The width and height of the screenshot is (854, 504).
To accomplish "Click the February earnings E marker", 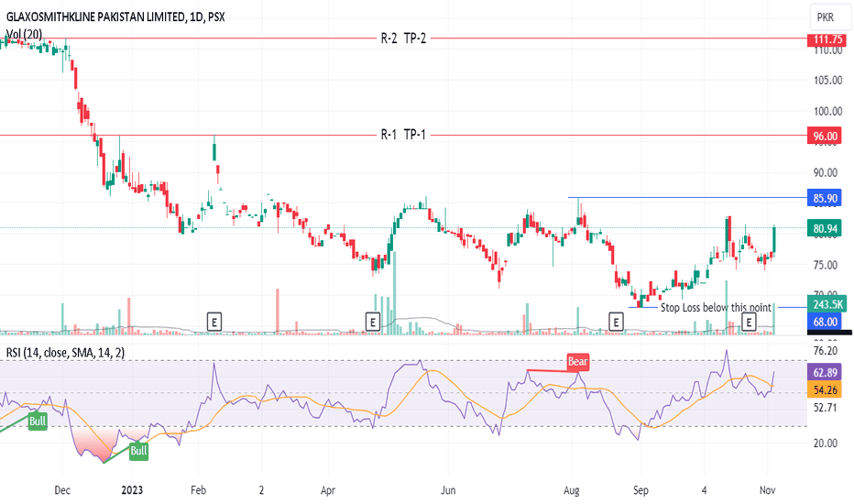I will pyautogui.click(x=214, y=322).
